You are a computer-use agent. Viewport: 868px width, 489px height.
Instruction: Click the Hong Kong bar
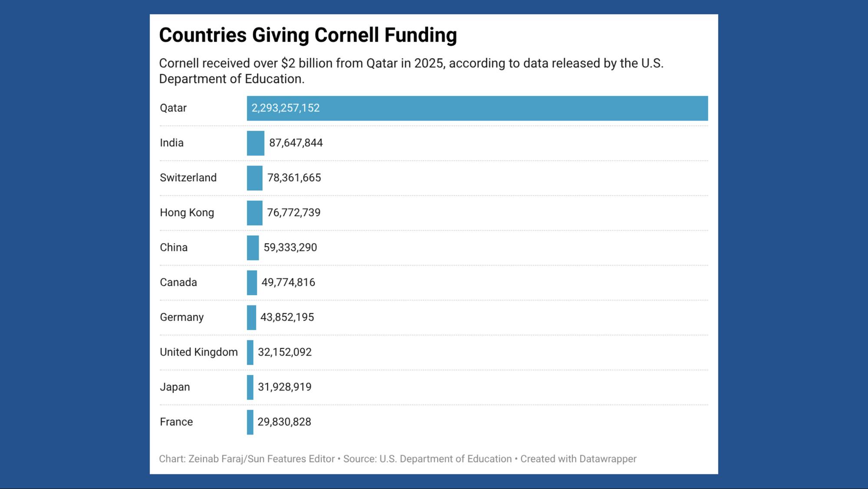[254, 213]
